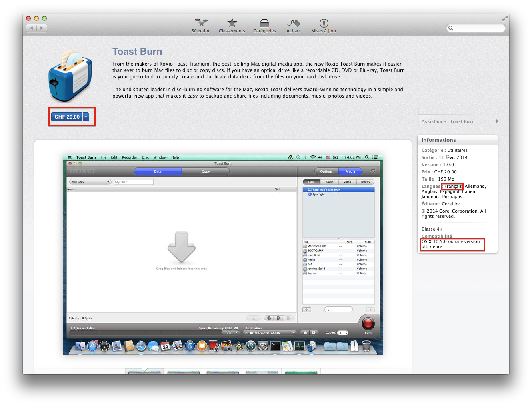Screen dimensions: 532x406
Task: Select the second screenshot thumbnail
Action: 183,372
